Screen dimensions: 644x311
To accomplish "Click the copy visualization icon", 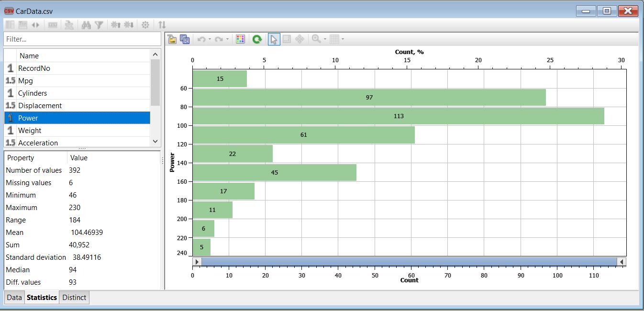I will (184, 39).
